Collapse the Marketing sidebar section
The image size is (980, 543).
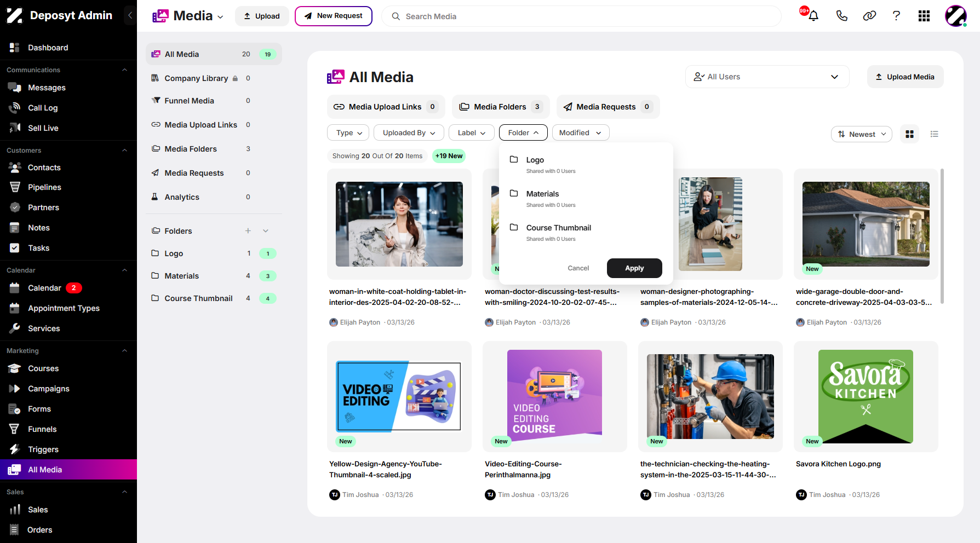pyautogui.click(x=124, y=351)
